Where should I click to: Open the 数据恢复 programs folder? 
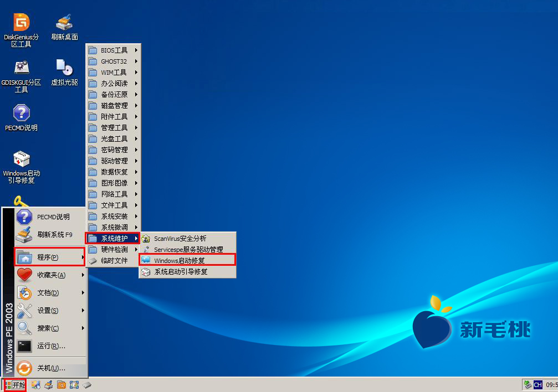click(114, 172)
